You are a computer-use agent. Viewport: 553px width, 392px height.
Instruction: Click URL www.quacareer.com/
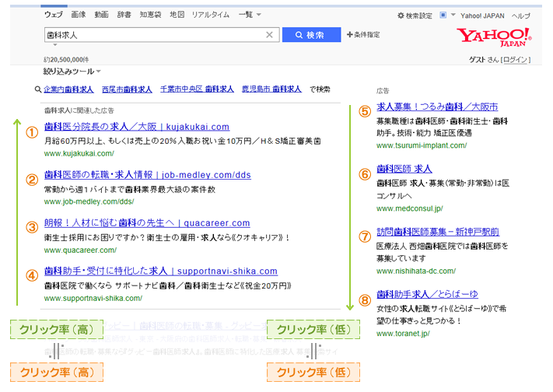(80, 250)
